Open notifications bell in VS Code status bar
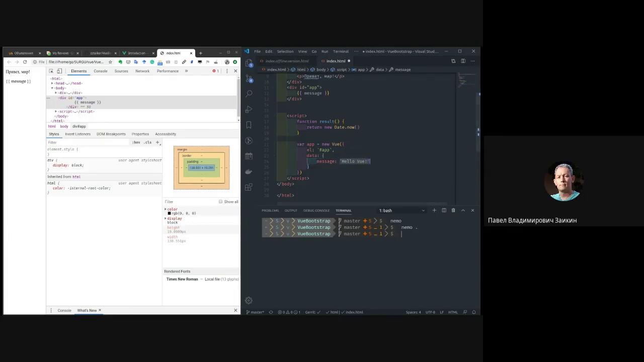Image resolution: width=644 pixels, height=362 pixels. click(x=474, y=312)
